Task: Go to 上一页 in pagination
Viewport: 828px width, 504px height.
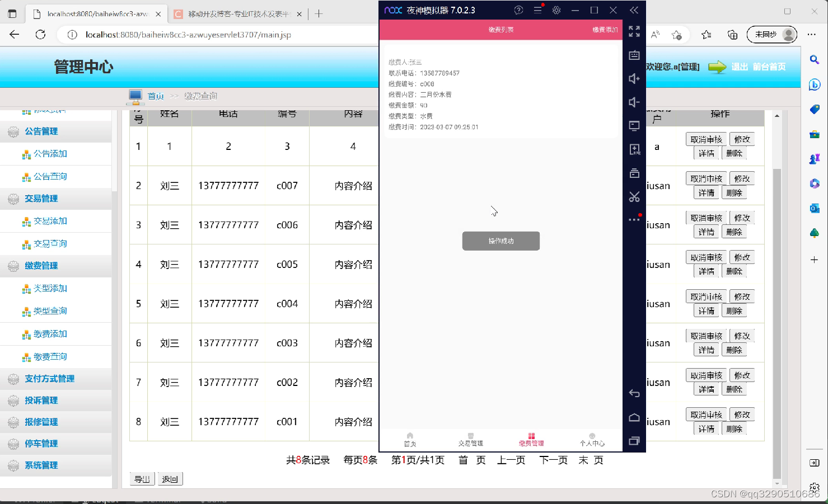Action: [x=511, y=460]
